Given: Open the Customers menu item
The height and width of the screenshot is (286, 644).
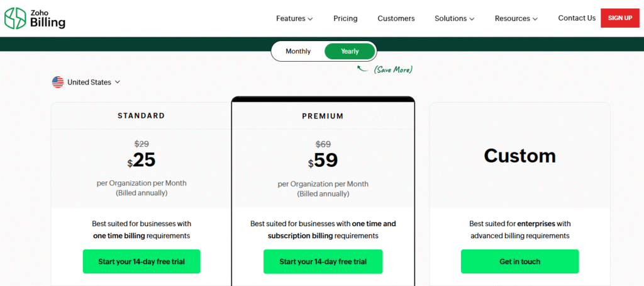Looking at the screenshot, I should point(396,18).
